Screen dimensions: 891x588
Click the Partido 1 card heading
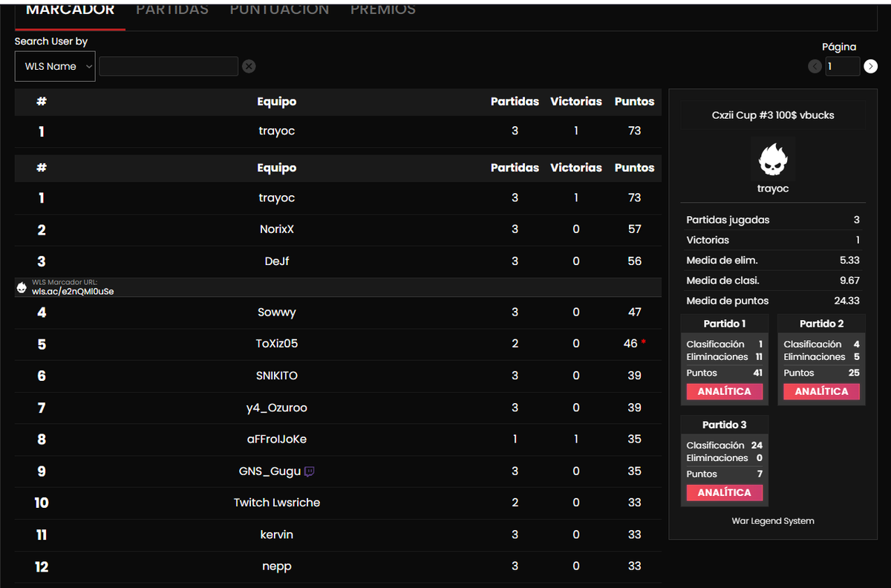(725, 324)
